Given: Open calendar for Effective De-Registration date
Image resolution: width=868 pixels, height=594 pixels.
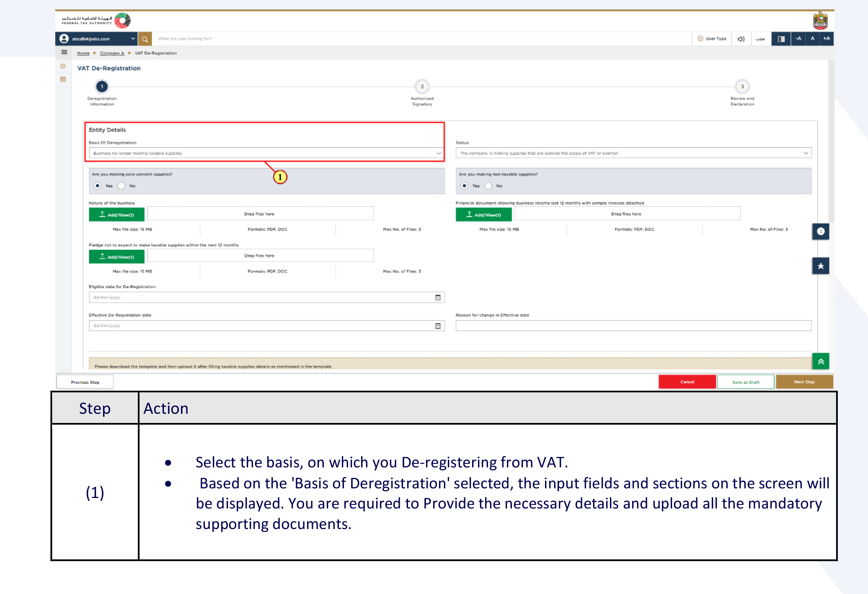Looking at the screenshot, I should [438, 326].
